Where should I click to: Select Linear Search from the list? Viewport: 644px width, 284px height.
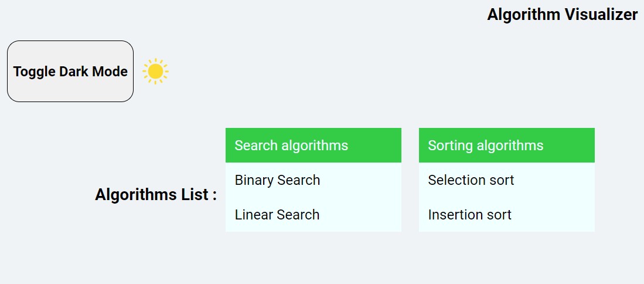[x=314, y=215]
